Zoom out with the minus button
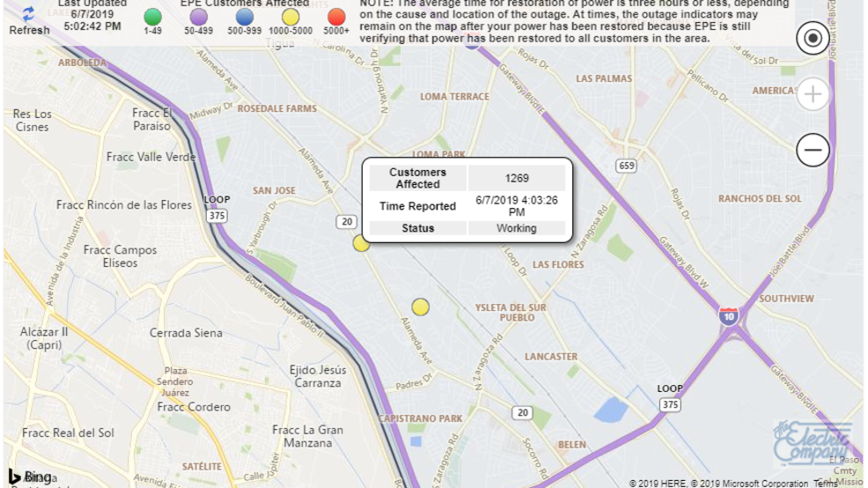868x488 pixels. 813,151
